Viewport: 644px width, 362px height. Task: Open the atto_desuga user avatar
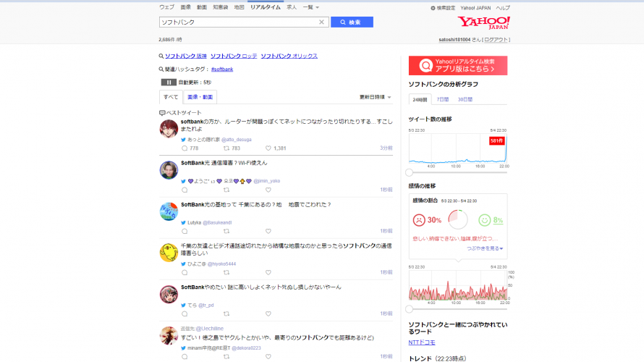(169, 129)
